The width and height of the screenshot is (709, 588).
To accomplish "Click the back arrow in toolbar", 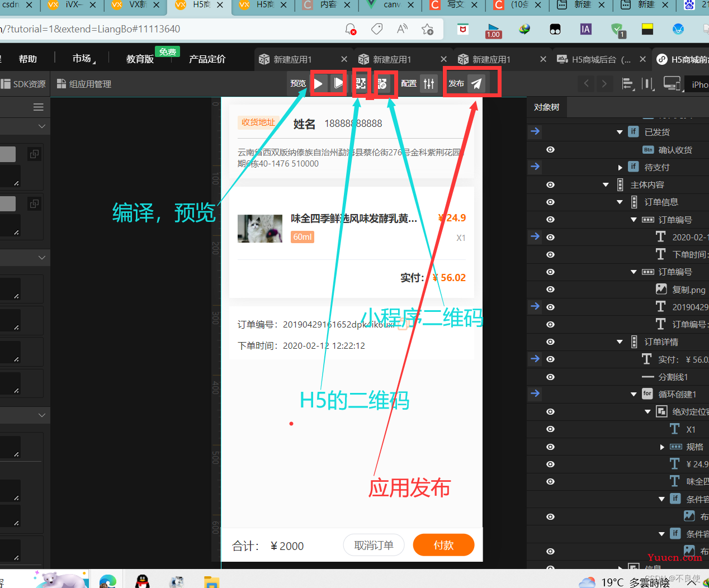I will tap(586, 84).
